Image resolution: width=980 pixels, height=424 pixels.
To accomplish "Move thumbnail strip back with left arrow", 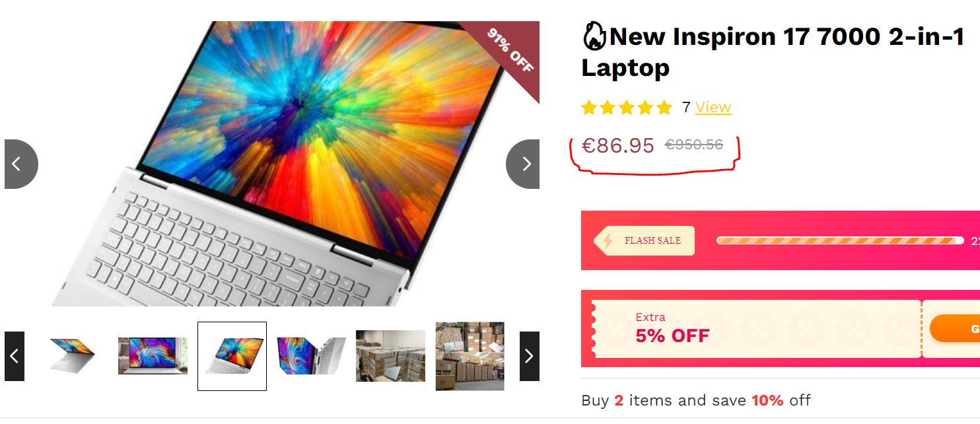I will click(15, 357).
